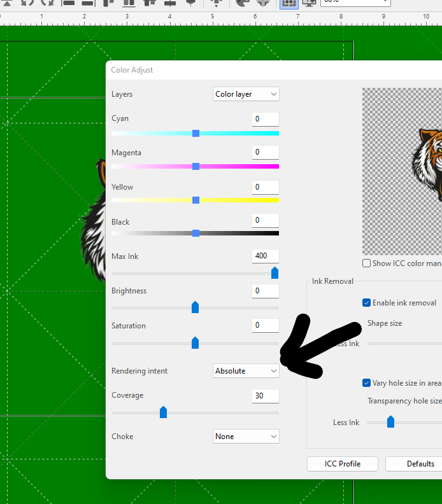Click the Choke label
The width and height of the screenshot is (442, 504).
pyautogui.click(x=122, y=437)
